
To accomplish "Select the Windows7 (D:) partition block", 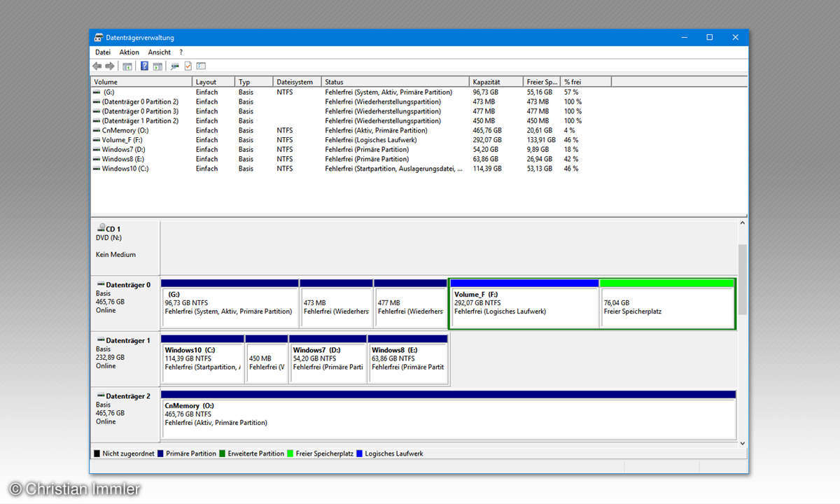I will tap(328, 359).
